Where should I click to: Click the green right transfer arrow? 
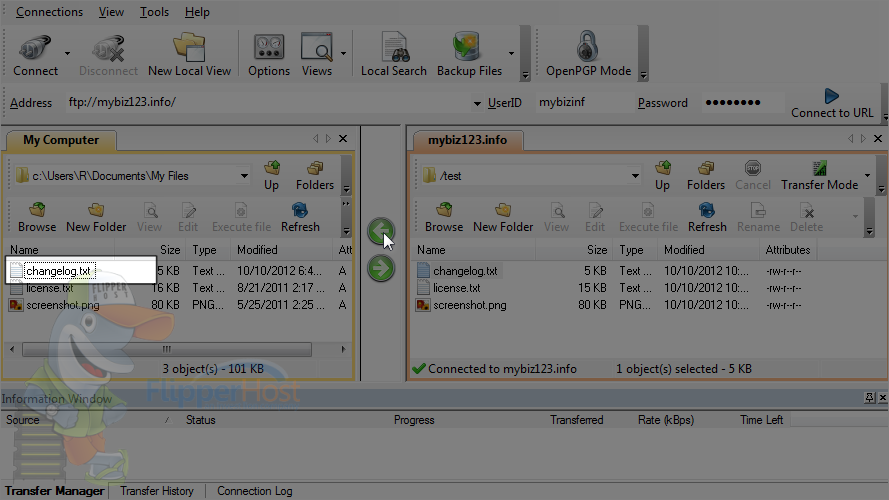coord(380,268)
